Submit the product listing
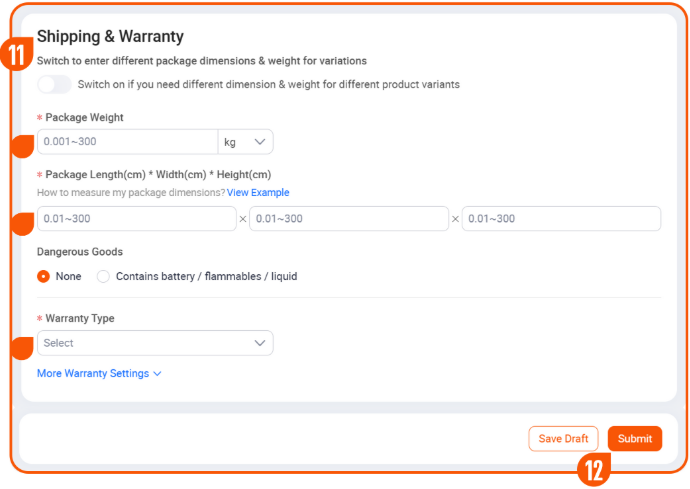690x489 pixels. 634,439
